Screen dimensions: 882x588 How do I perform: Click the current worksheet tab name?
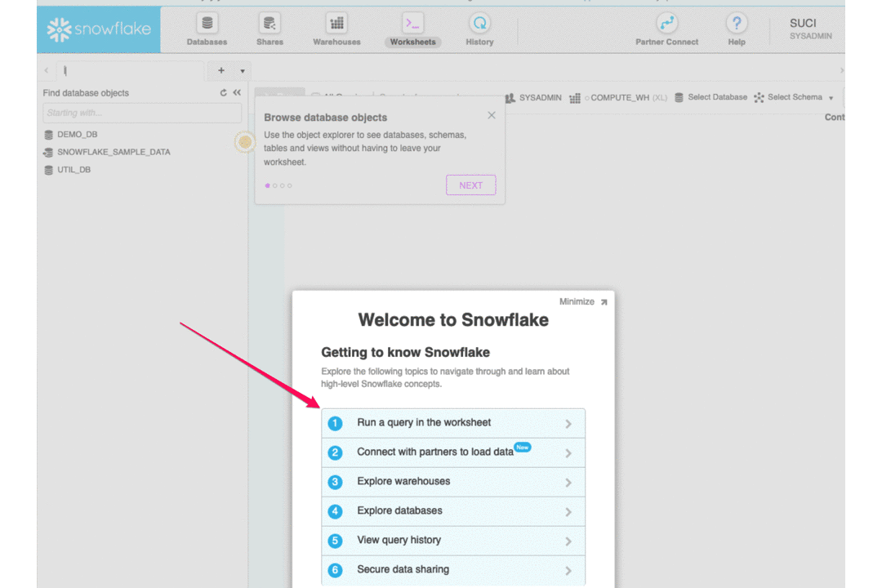[x=129, y=70]
